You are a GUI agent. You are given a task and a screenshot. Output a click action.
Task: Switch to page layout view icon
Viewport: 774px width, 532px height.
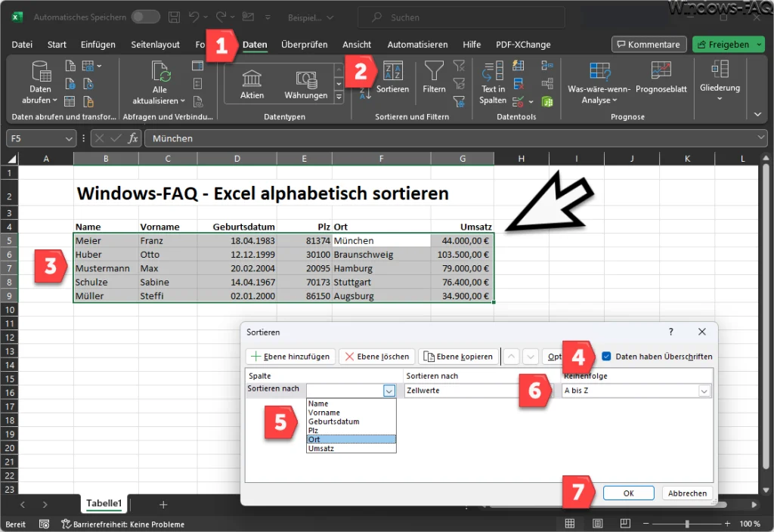click(597, 524)
